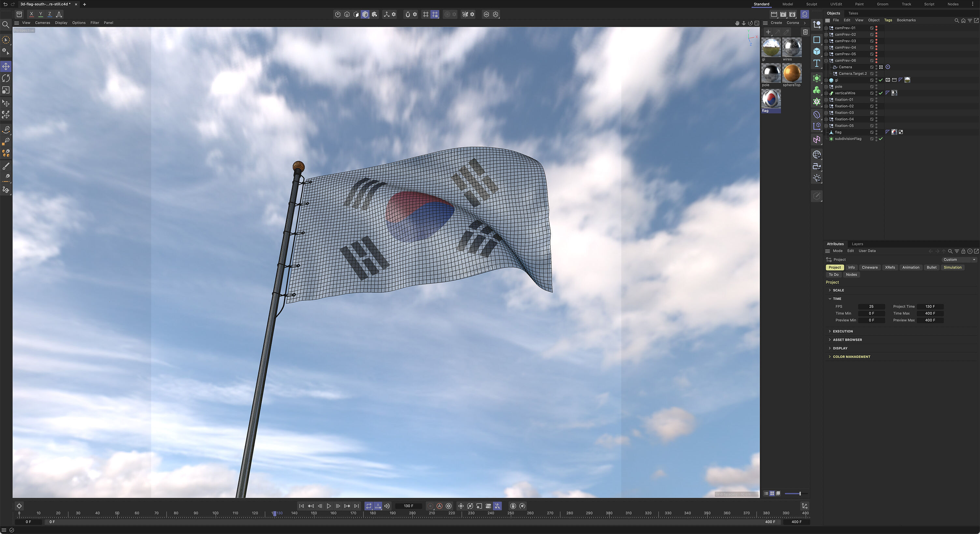
Task: Toggle X axis lock
Action: pos(31,14)
